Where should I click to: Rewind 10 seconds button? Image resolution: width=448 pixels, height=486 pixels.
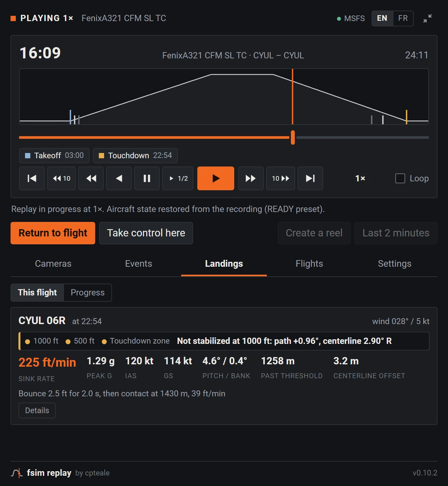pos(62,178)
